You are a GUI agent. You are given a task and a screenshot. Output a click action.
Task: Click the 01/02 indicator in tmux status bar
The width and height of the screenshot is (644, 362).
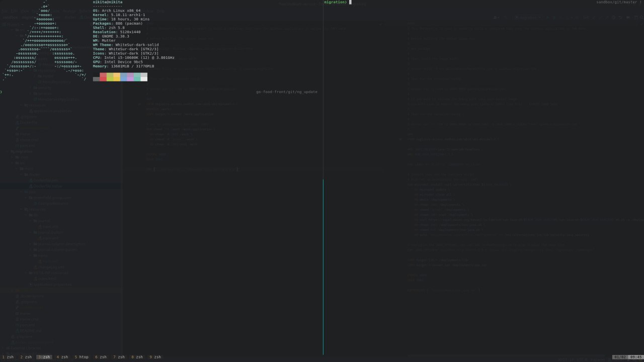click(620, 357)
